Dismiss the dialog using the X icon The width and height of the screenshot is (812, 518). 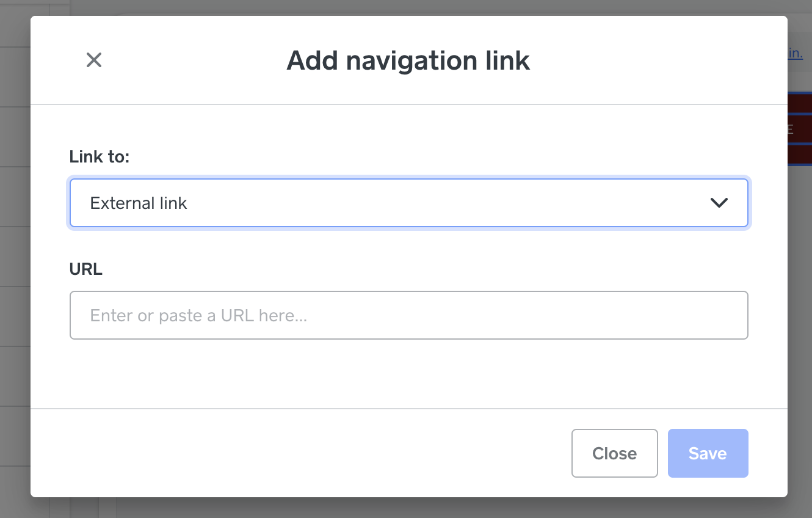coord(94,60)
